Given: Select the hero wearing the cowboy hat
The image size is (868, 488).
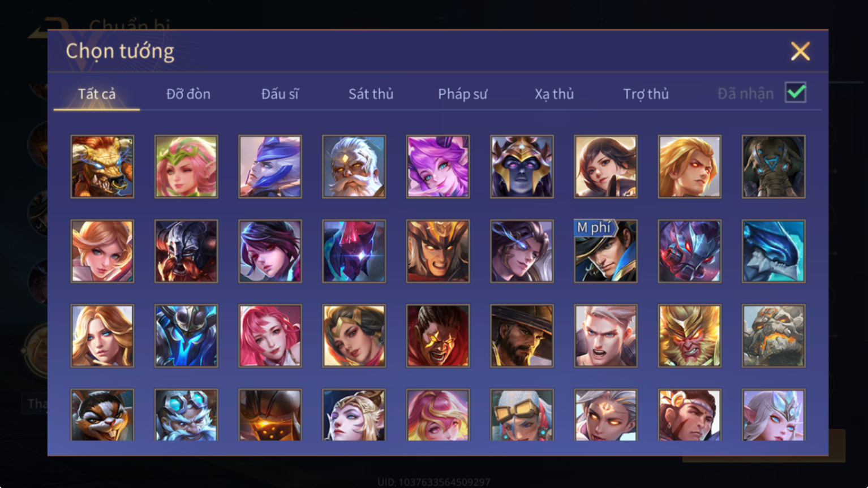Looking at the screenshot, I should click(x=522, y=336).
